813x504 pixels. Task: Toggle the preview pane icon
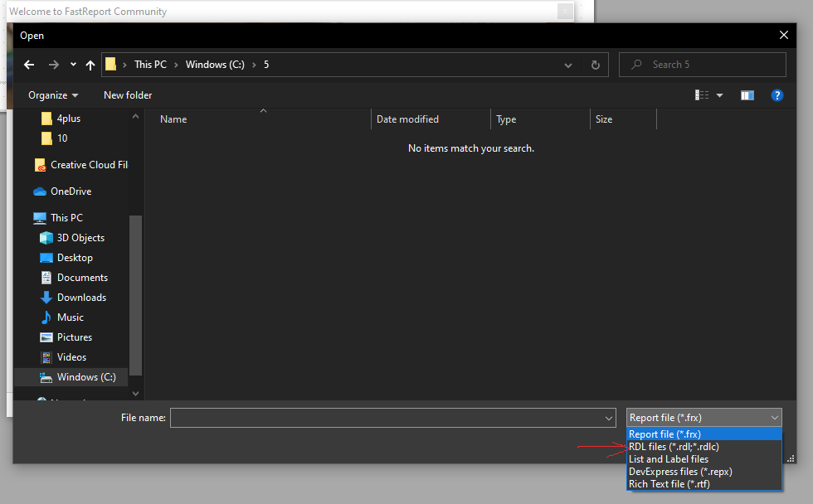click(x=747, y=94)
